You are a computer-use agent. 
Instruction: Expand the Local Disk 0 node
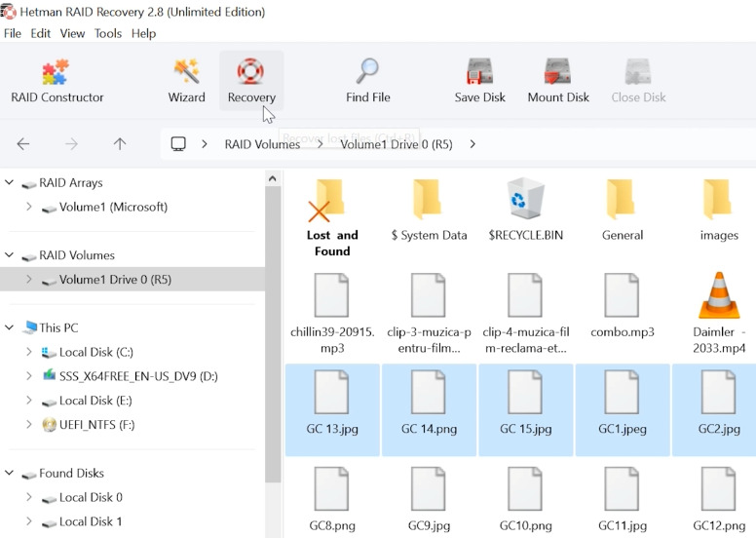click(x=29, y=497)
